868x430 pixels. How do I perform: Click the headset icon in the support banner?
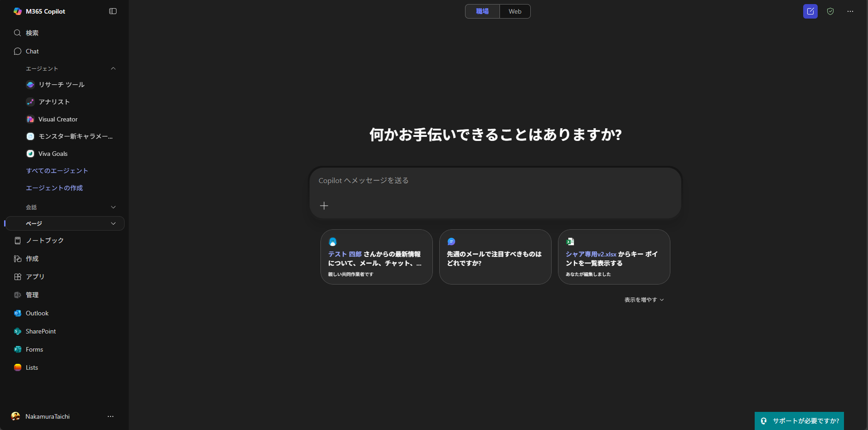764,421
